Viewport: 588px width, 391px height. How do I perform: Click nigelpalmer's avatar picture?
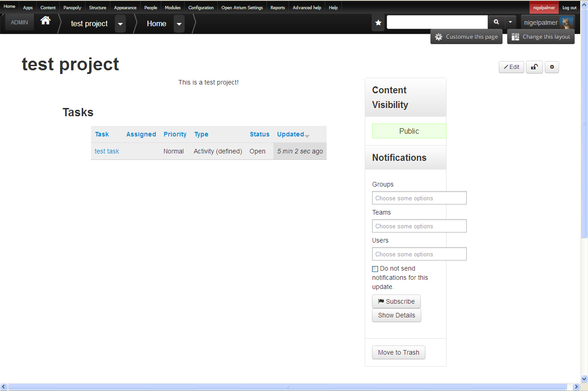pos(566,23)
